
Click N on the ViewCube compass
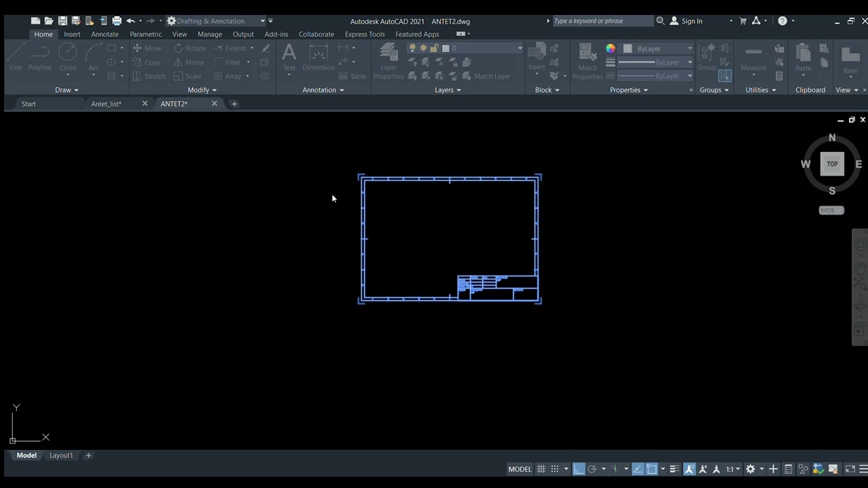point(832,138)
